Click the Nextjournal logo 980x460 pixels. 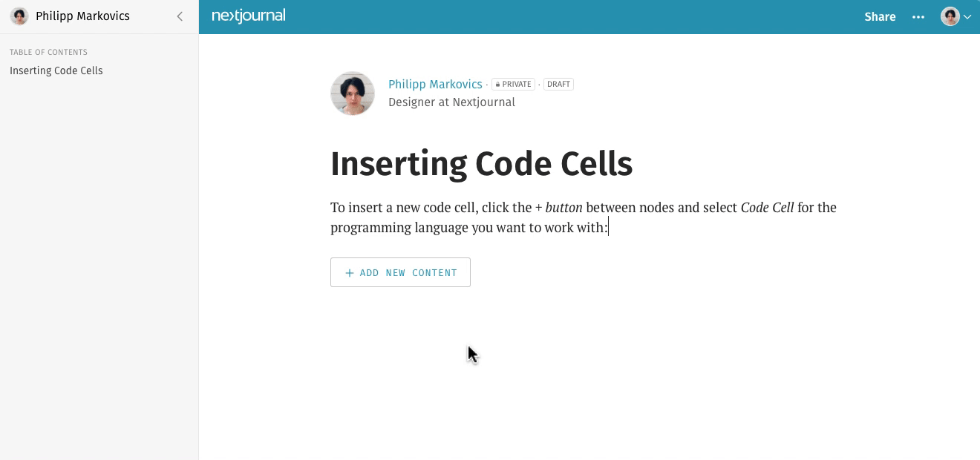(249, 16)
